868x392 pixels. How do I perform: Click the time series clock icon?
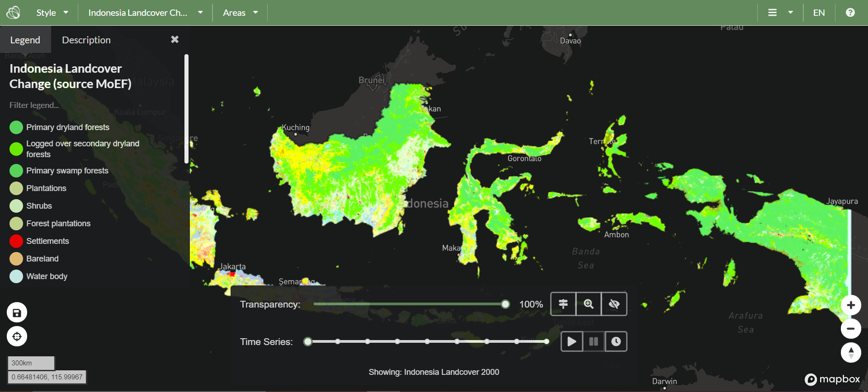coord(615,341)
